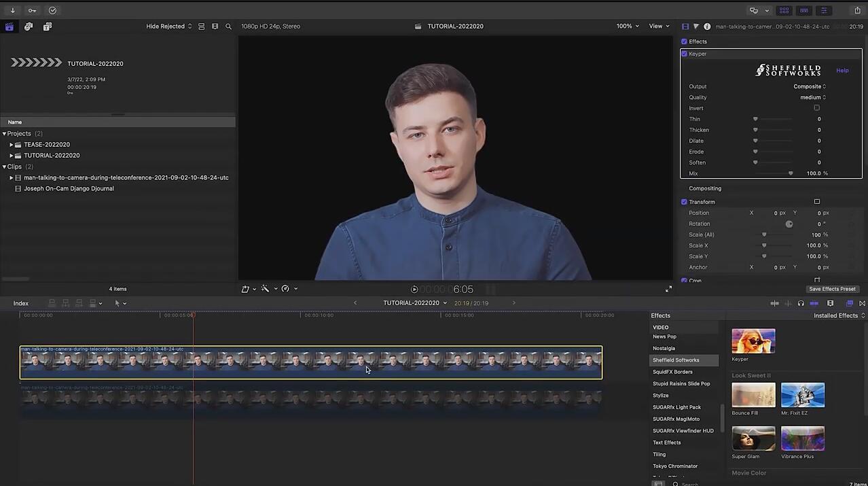The image size is (868, 486).
Task: Adjust the Thin slider handle
Action: coord(755,119)
